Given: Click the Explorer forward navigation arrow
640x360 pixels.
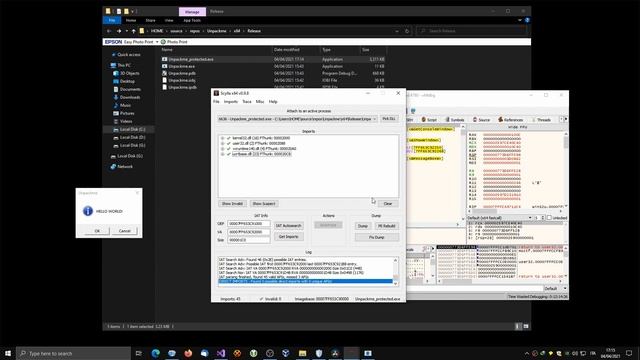Looking at the screenshot, I should (119, 31).
